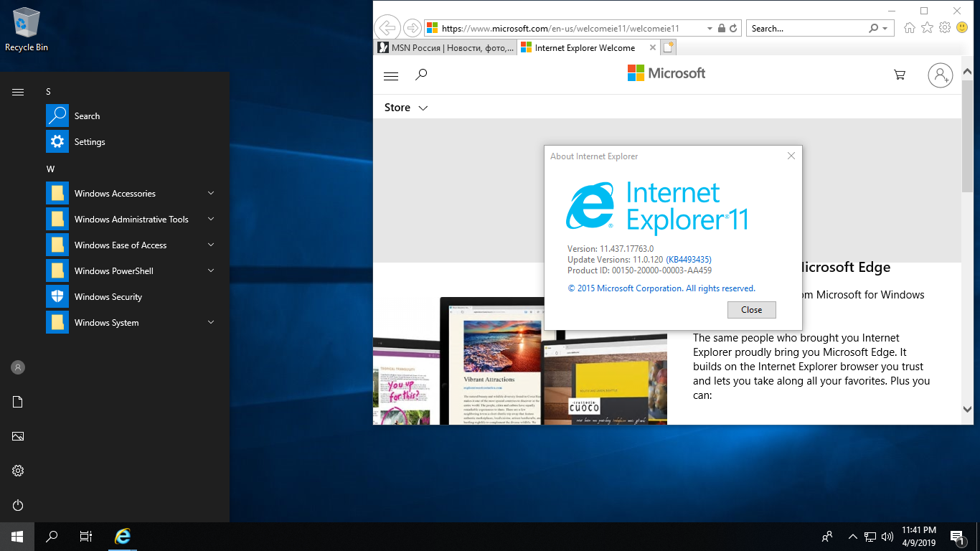Click the Close button in About dialog
Image resolution: width=980 pixels, height=551 pixels.
click(751, 310)
